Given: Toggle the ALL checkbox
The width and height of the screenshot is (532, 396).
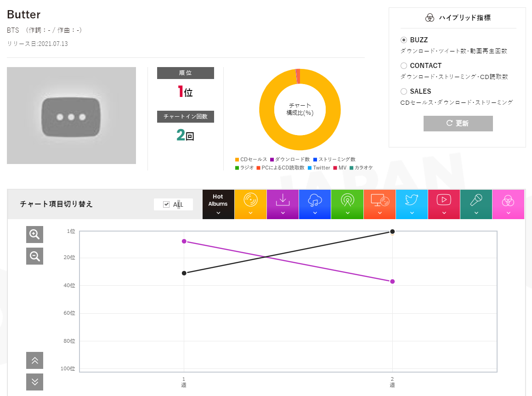Looking at the screenshot, I should point(166,204).
